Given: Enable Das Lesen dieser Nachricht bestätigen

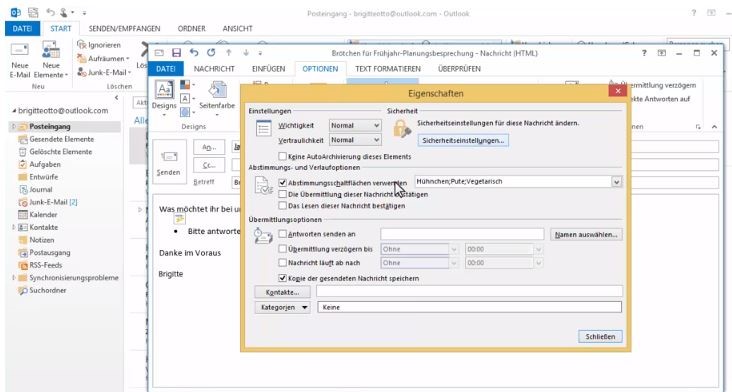Looking at the screenshot, I should (x=282, y=205).
